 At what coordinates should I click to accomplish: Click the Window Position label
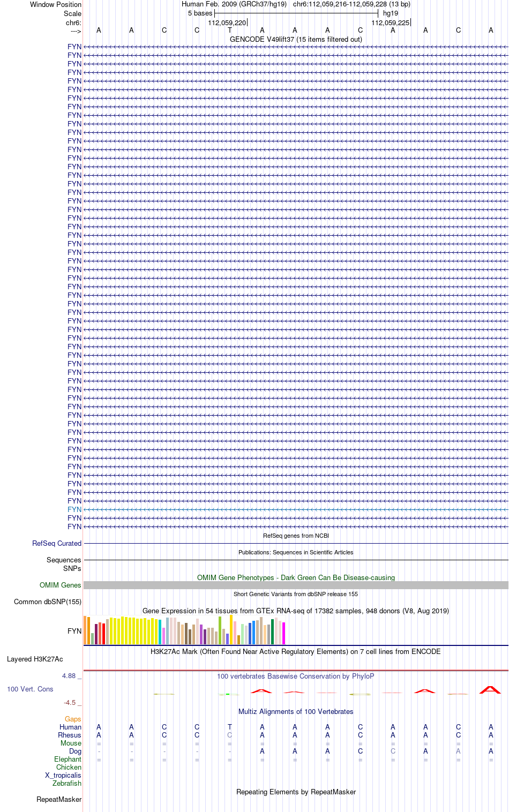56,4
